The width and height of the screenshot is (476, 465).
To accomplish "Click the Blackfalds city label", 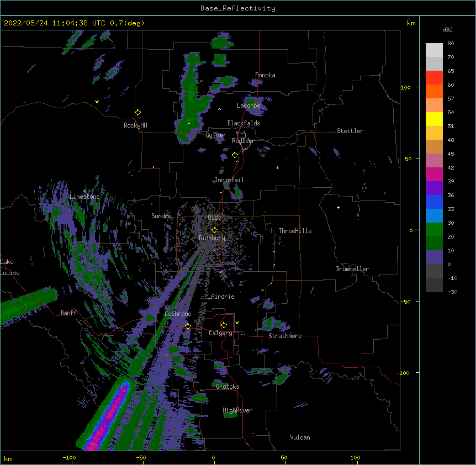I will [x=244, y=123].
